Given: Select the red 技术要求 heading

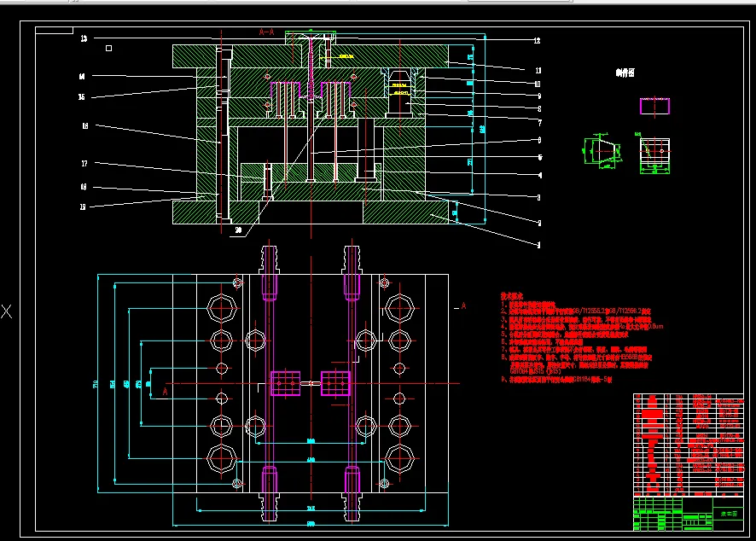Looking at the screenshot, I should pos(512,296).
